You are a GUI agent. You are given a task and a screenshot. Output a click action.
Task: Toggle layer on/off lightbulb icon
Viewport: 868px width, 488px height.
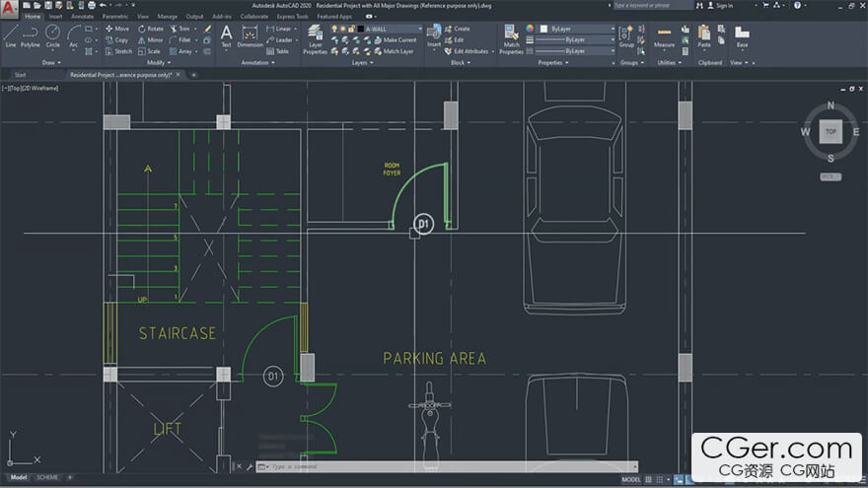click(334, 29)
